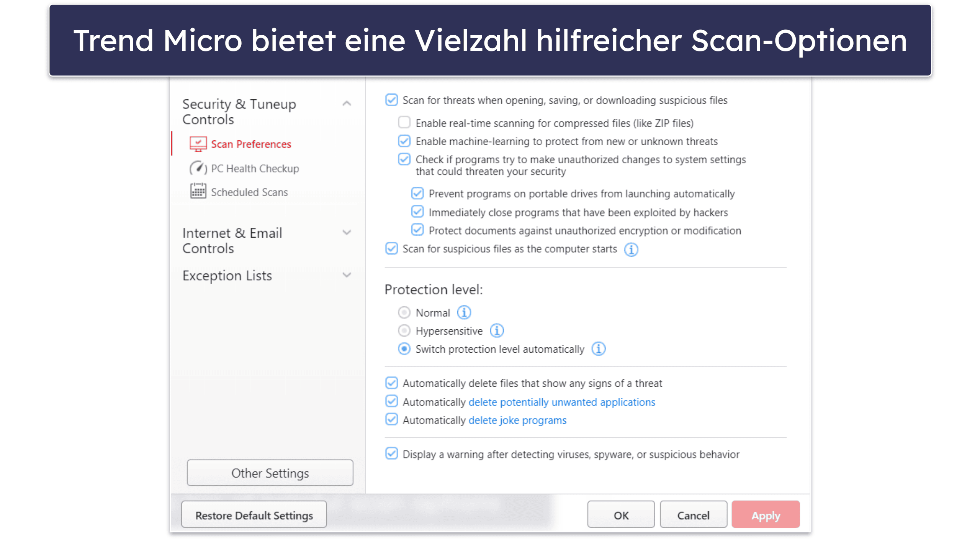Select Hypersensitive protection level
The image size is (980, 542).
(x=404, y=331)
